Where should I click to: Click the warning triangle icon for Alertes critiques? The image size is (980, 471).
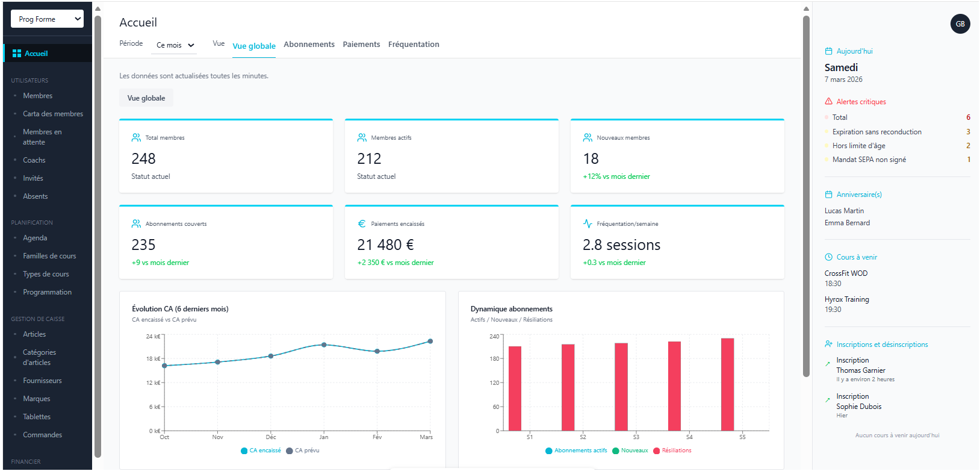(828, 102)
